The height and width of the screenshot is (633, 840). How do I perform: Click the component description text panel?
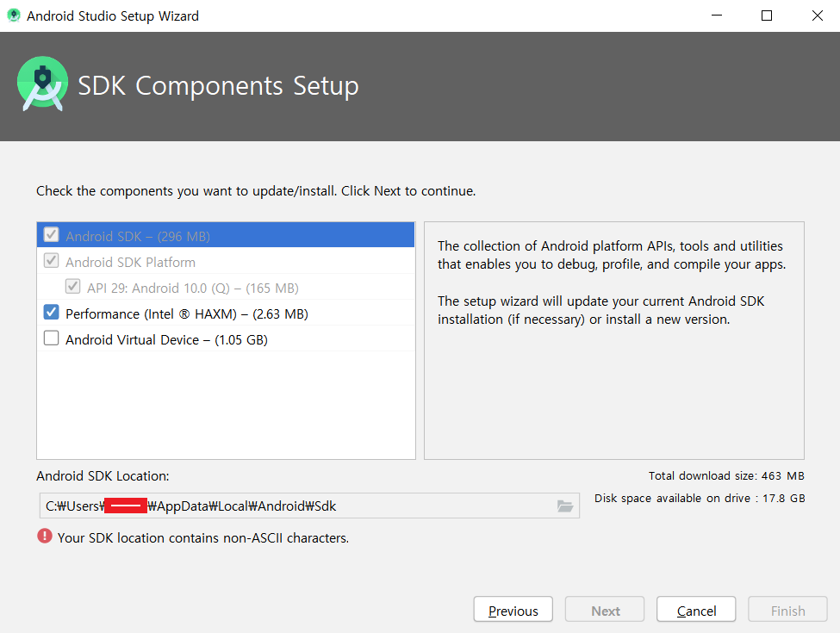pos(614,340)
